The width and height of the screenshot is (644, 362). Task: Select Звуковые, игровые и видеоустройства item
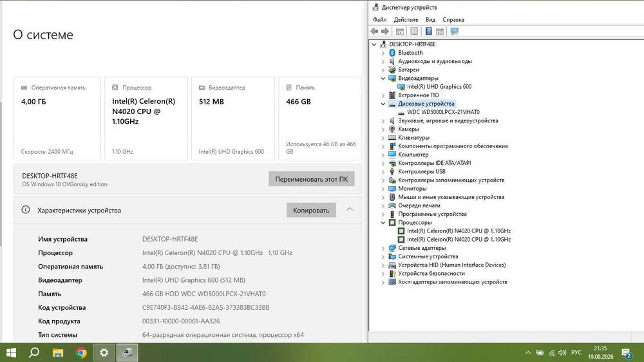[448, 121]
